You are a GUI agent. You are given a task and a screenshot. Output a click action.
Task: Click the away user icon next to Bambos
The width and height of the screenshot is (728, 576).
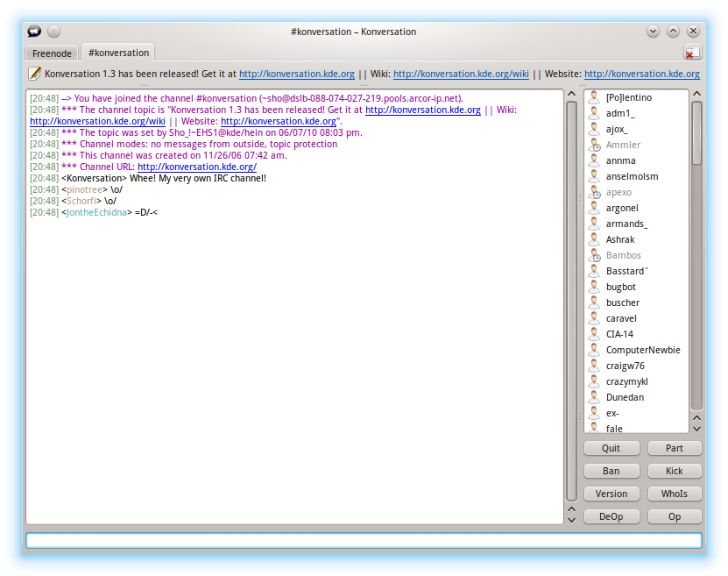tap(594, 255)
